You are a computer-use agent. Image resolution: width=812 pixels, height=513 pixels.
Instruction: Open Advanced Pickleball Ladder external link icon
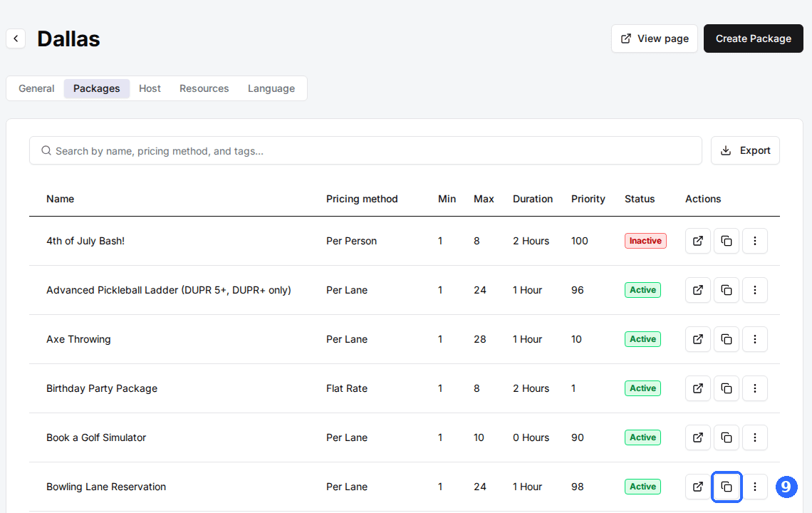[697, 290]
